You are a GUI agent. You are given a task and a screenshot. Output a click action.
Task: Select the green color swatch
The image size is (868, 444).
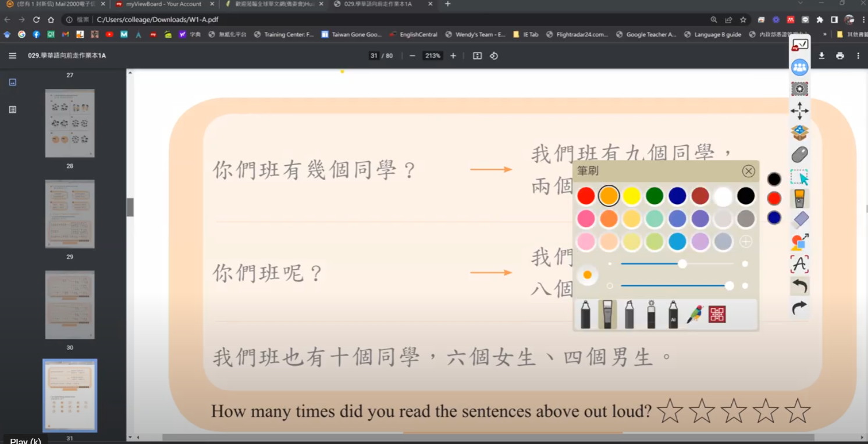click(654, 196)
